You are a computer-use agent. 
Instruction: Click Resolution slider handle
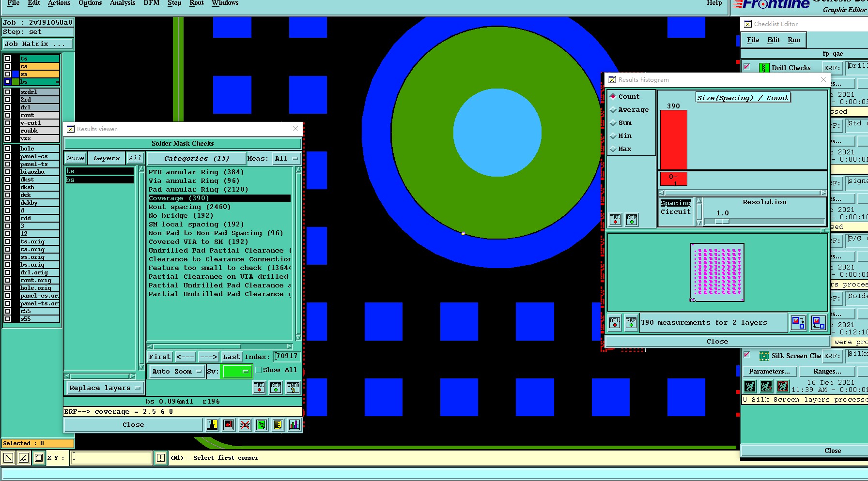coord(722,221)
